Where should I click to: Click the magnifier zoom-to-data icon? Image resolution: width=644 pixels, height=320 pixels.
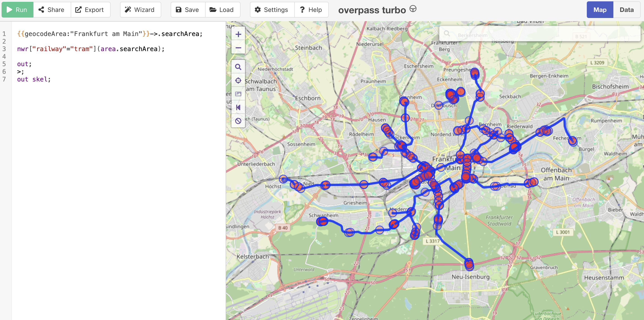[x=238, y=67]
